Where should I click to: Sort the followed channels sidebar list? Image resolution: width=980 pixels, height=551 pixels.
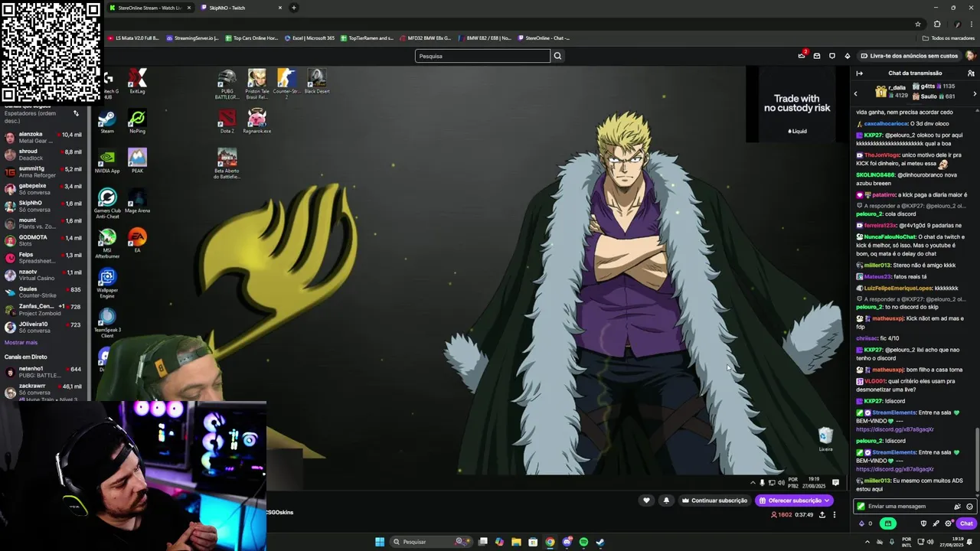[x=76, y=113]
